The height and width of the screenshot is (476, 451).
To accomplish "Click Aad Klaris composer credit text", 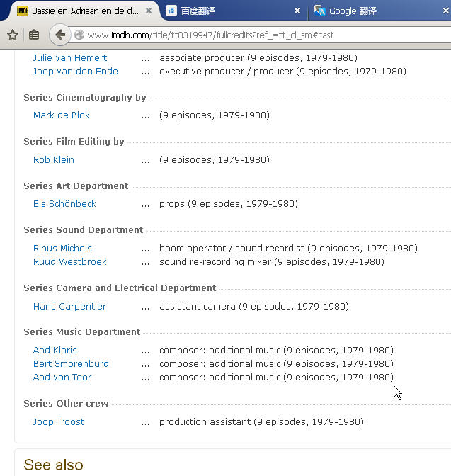I will click(x=276, y=351).
